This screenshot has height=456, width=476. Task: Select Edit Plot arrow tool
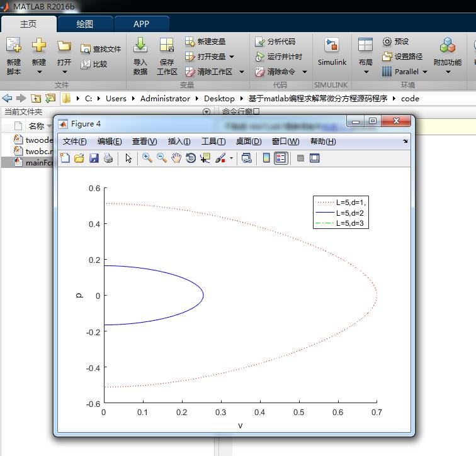128,158
